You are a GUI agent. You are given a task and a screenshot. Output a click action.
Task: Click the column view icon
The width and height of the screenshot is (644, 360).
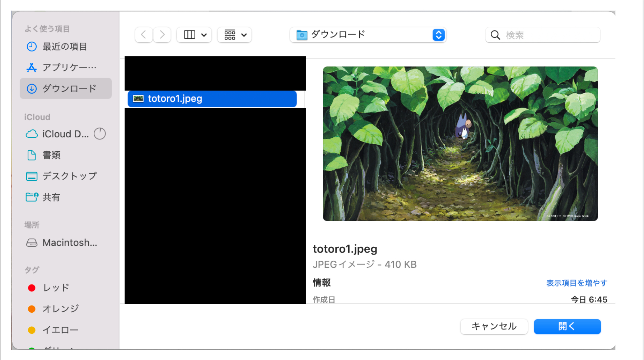coord(189,35)
